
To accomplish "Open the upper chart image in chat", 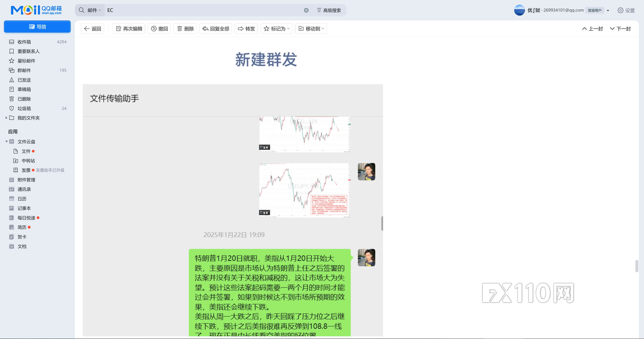I will click(x=305, y=134).
